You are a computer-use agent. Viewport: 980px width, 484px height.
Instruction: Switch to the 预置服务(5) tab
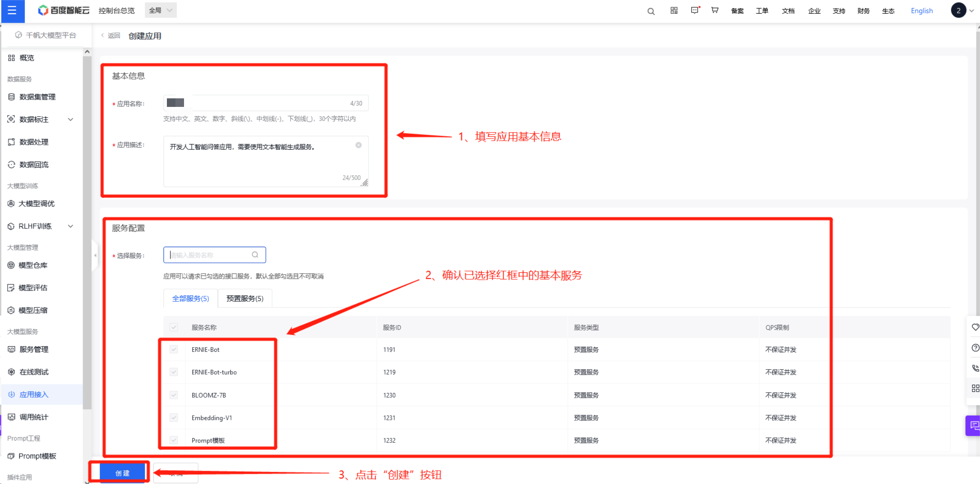click(x=245, y=298)
